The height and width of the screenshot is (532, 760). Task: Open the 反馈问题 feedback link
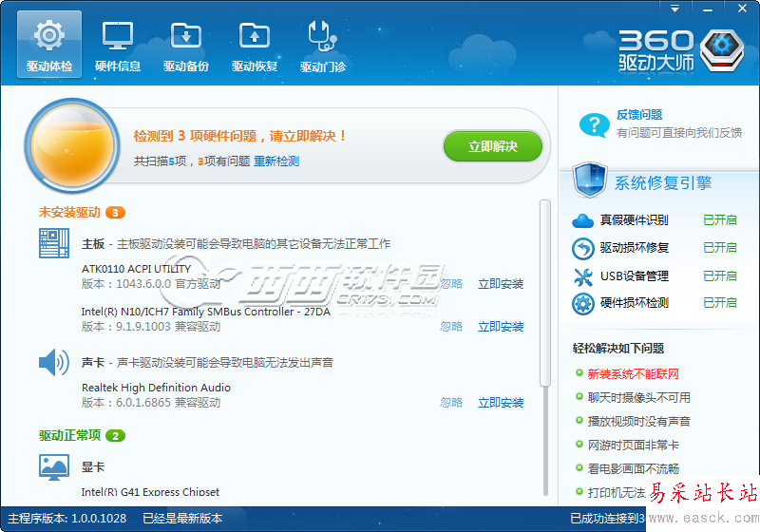coord(639,115)
